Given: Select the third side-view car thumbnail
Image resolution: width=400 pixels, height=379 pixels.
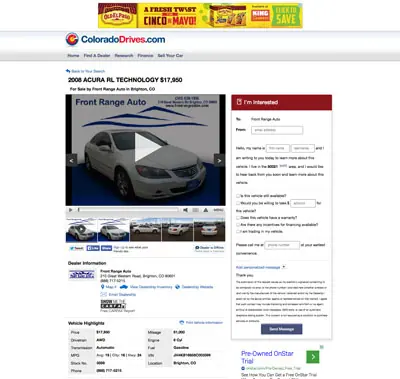Looking at the screenshot, I should [145, 230].
